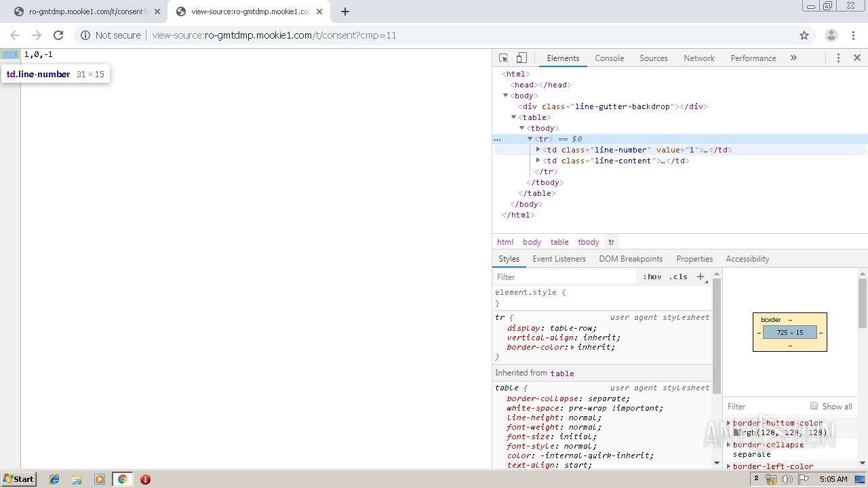Collapse the body node
The image size is (868, 488).
[x=506, y=96]
